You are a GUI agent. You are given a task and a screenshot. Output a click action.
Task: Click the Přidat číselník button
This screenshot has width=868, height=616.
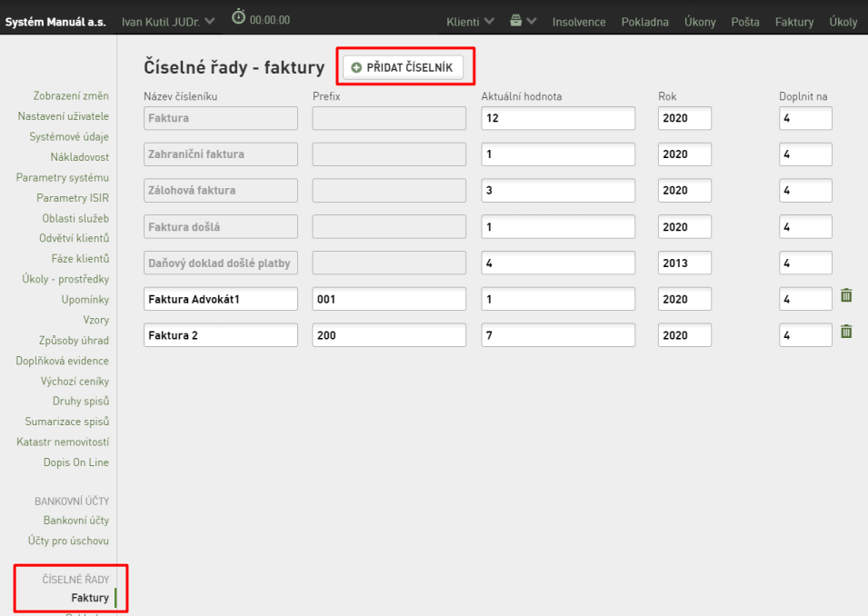[403, 67]
